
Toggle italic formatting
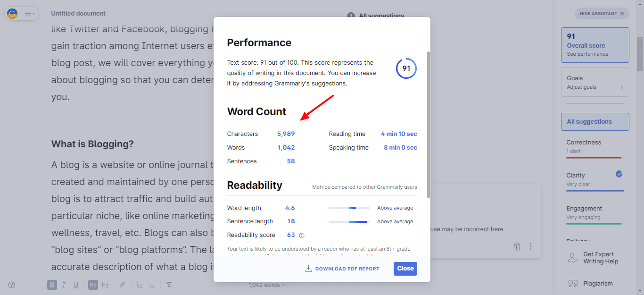pos(64,285)
